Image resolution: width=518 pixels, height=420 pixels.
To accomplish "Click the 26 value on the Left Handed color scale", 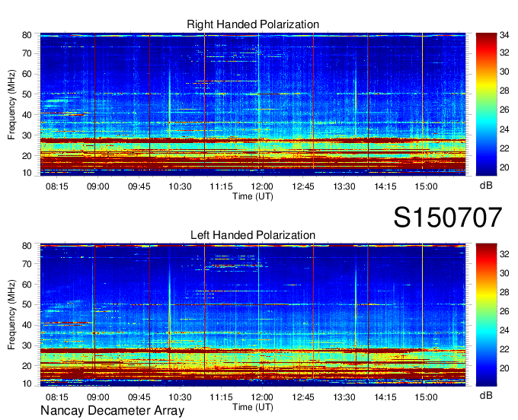I will pos(504,311).
